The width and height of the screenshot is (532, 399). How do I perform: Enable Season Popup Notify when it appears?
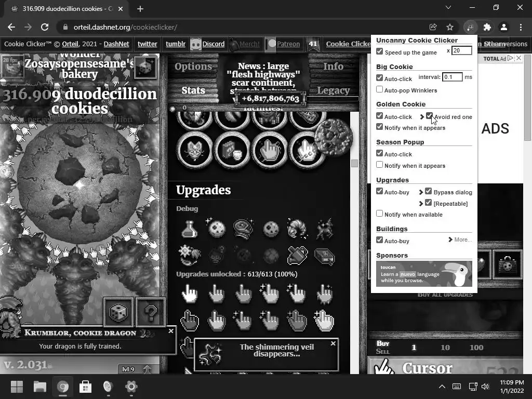click(380, 165)
